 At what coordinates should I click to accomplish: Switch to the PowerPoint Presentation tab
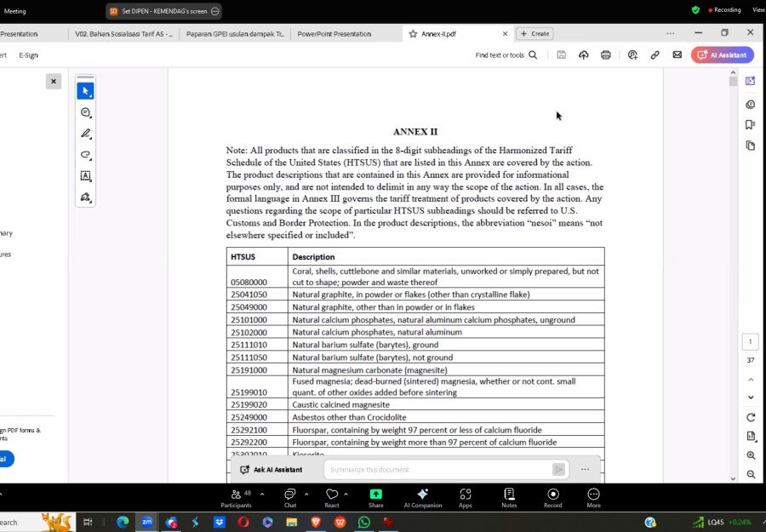[334, 34]
